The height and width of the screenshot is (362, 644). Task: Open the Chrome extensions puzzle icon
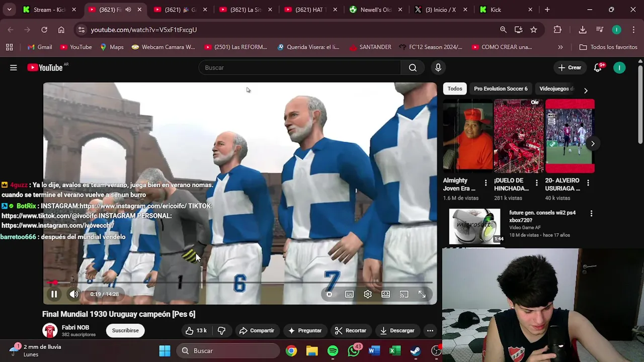coord(557,30)
